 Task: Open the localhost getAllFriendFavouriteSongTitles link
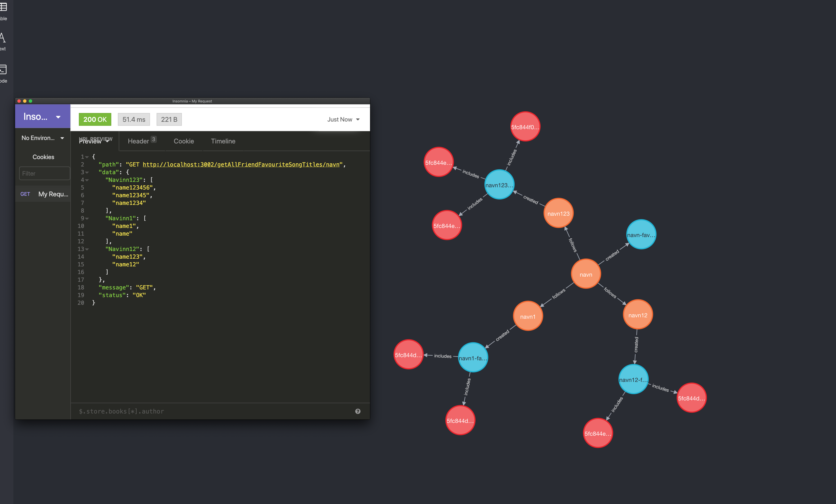tap(241, 164)
